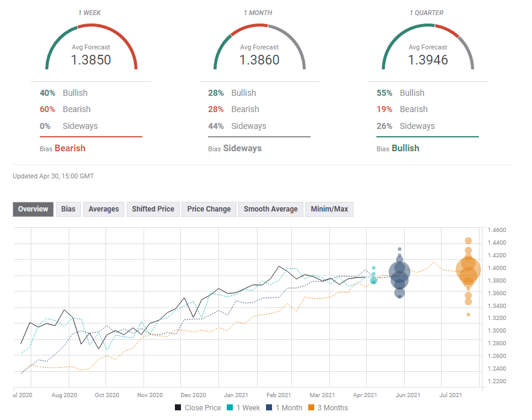This screenshot has width=532, height=420.
Task: Toggle 3 Months series in legend
Action: click(x=330, y=408)
